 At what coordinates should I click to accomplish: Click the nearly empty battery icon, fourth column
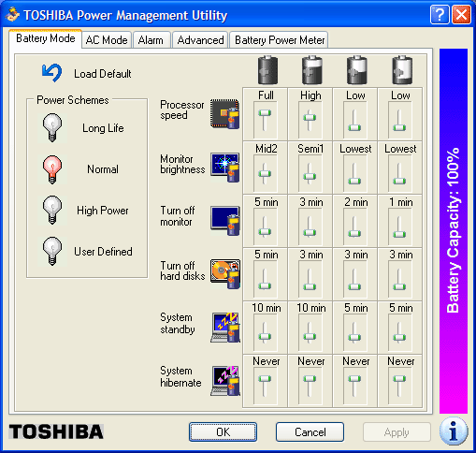pos(402,70)
